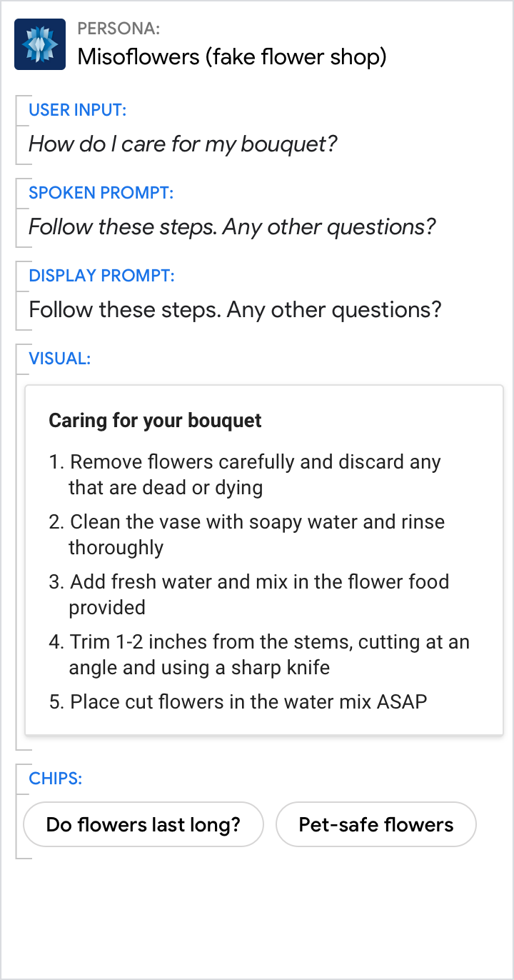Click the number 1 list marker in the card
The image size is (514, 980).
[x=56, y=462]
